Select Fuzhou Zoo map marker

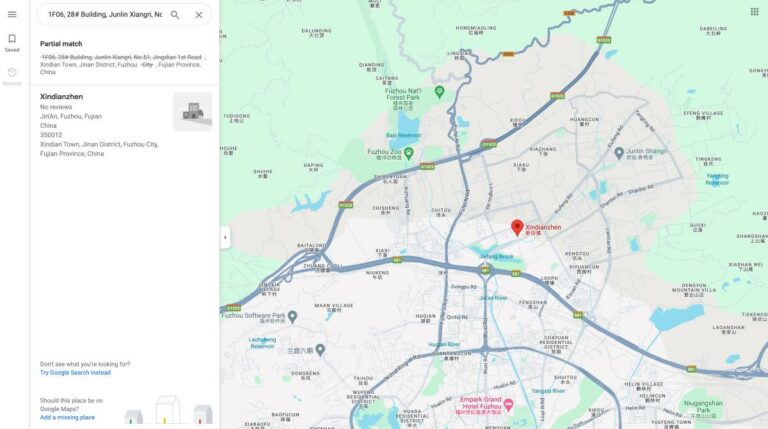click(408, 152)
